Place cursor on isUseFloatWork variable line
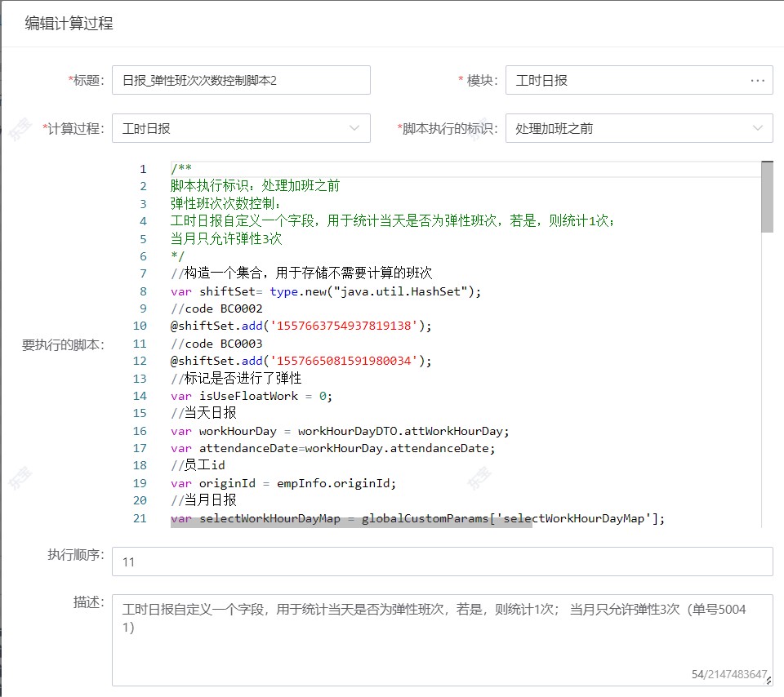 coord(252,396)
